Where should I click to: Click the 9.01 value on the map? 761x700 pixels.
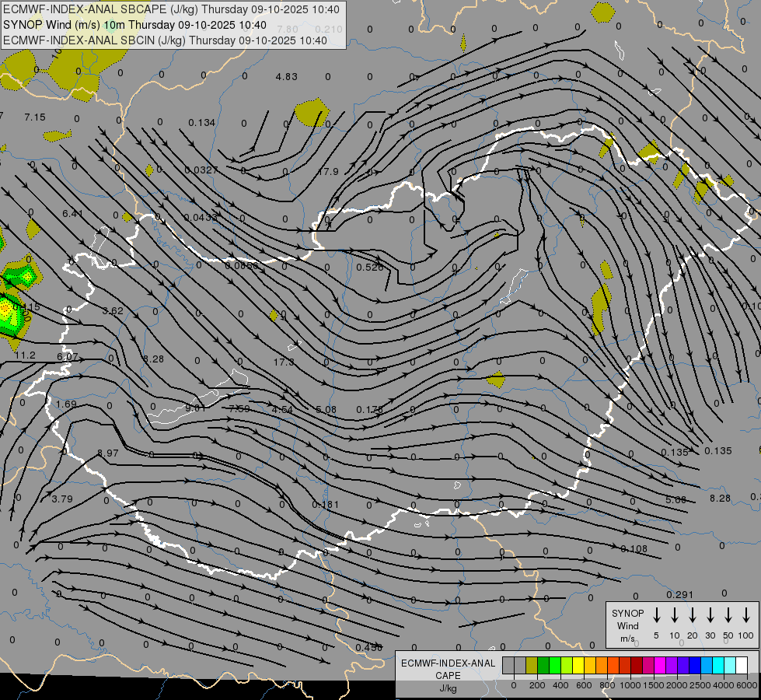pos(196,408)
